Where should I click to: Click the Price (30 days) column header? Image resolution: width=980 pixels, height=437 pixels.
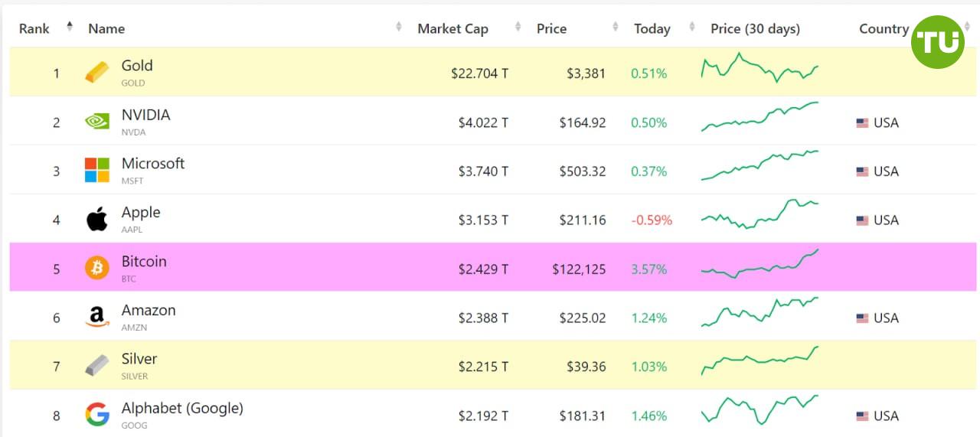coord(755,28)
